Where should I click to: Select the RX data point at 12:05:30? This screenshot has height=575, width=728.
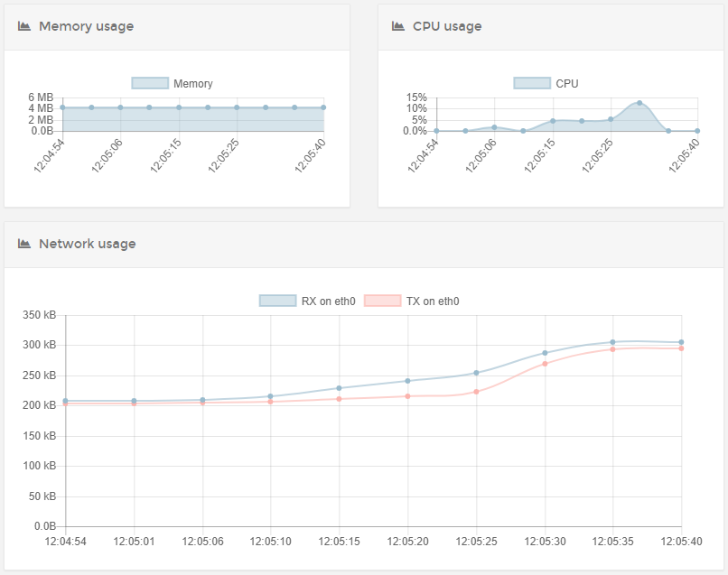(545, 353)
